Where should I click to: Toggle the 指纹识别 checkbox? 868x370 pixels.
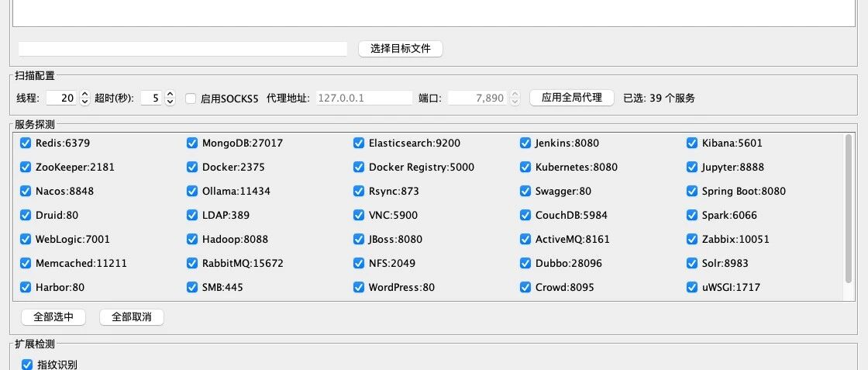click(27, 365)
